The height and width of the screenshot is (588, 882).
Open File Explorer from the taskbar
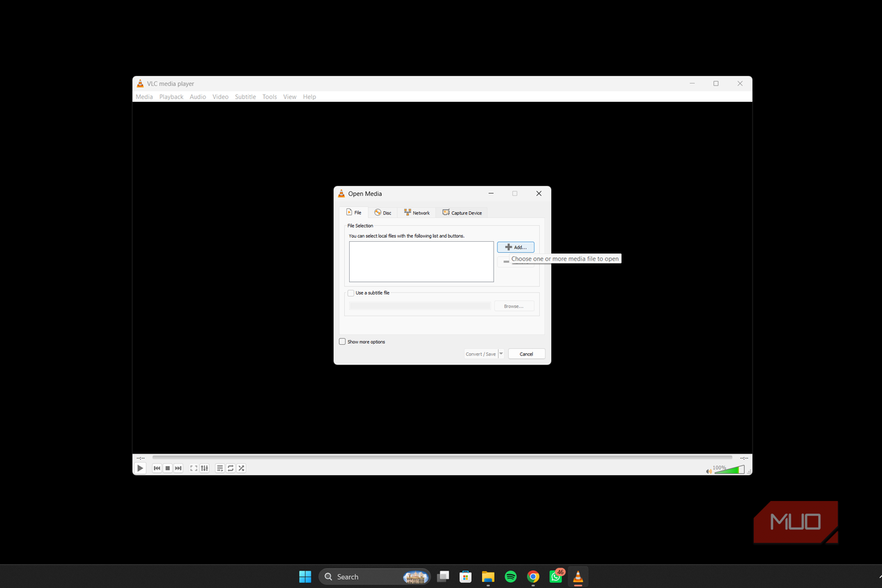pyautogui.click(x=488, y=576)
